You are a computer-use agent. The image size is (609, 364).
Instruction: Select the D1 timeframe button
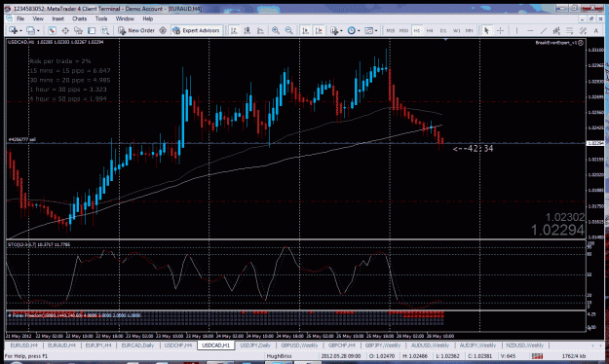pos(443,30)
